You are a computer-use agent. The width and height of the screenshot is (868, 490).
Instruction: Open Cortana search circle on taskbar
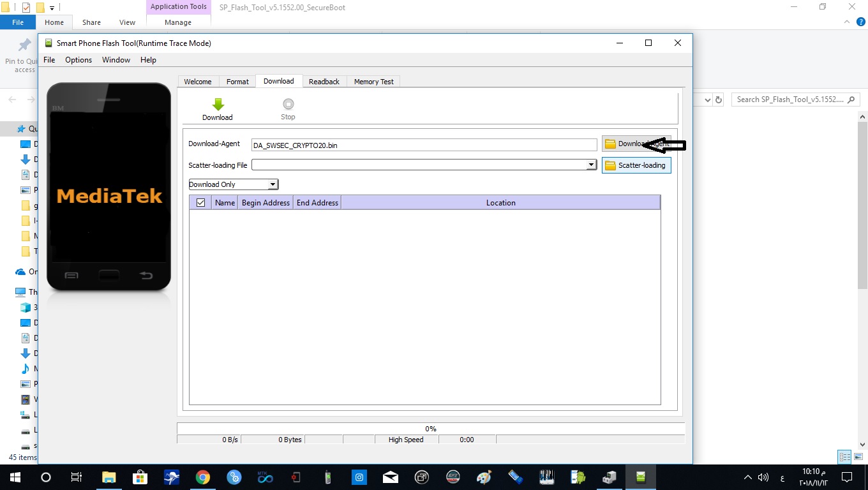(x=46, y=477)
